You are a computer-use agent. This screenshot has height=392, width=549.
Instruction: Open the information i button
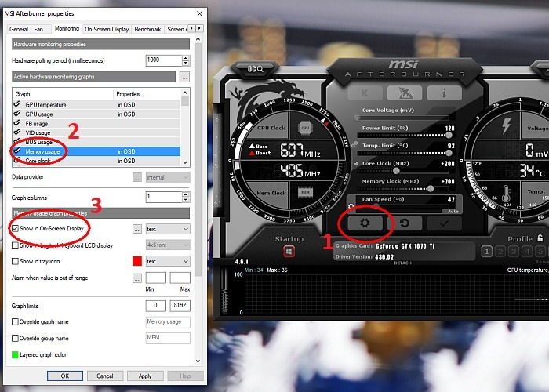[x=444, y=93]
